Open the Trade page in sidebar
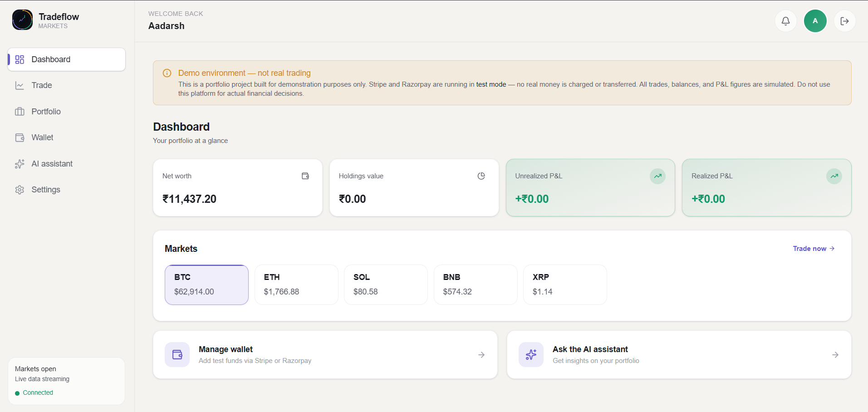The image size is (868, 412). [x=66, y=85]
